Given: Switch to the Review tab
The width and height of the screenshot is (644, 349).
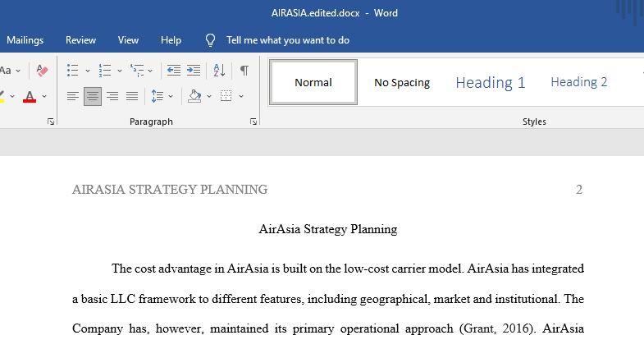Looking at the screenshot, I should 80,40.
